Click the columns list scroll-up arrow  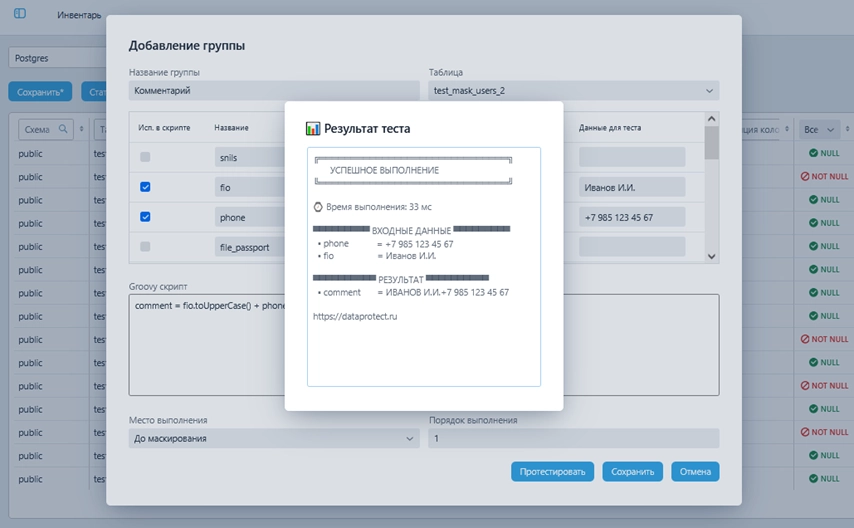pyautogui.click(x=711, y=119)
